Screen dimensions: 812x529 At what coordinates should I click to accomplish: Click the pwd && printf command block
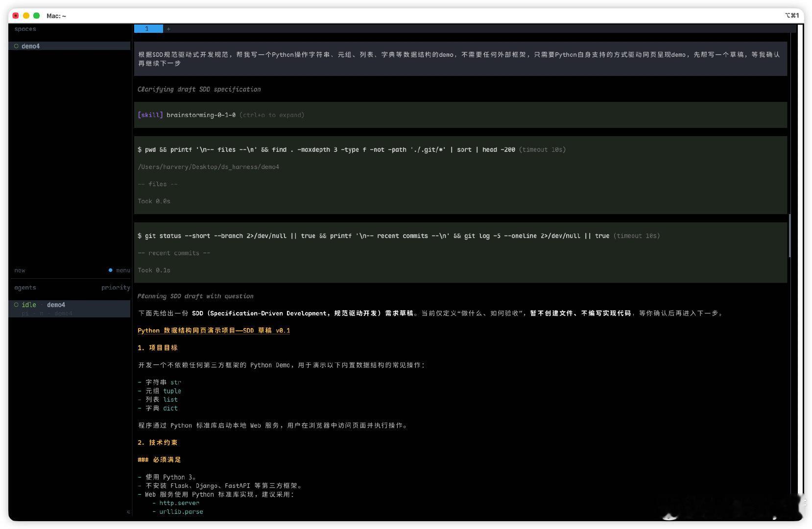click(x=460, y=175)
